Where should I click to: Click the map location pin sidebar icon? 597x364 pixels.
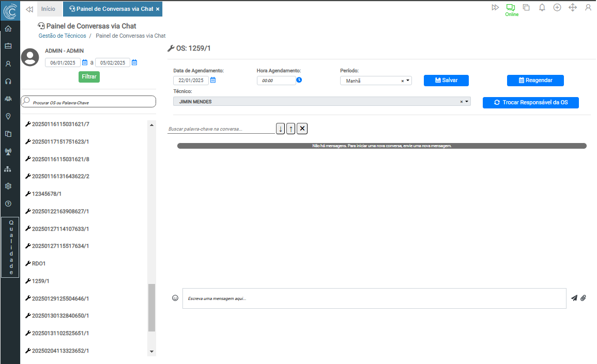(8, 116)
